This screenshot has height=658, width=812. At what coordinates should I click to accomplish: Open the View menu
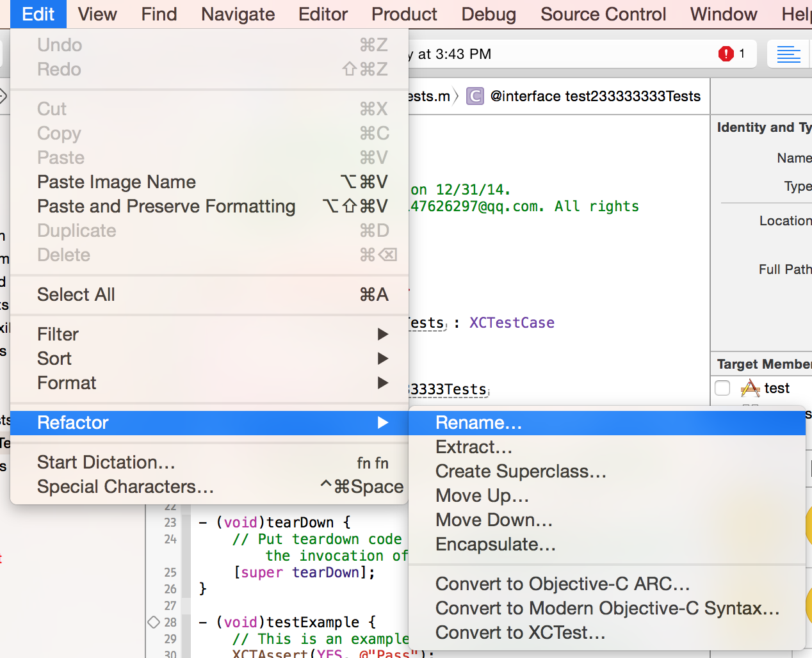pyautogui.click(x=97, y=14)
